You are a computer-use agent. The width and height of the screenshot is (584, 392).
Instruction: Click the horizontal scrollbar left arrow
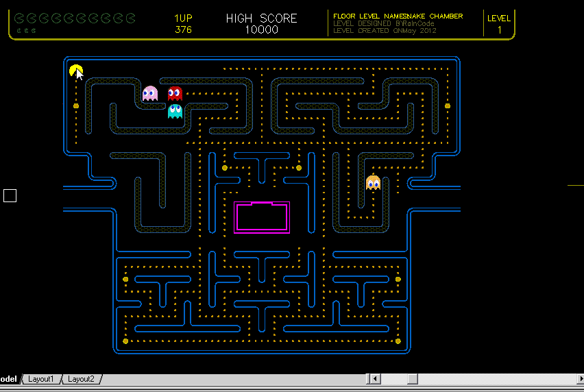(x=375, y=379)
